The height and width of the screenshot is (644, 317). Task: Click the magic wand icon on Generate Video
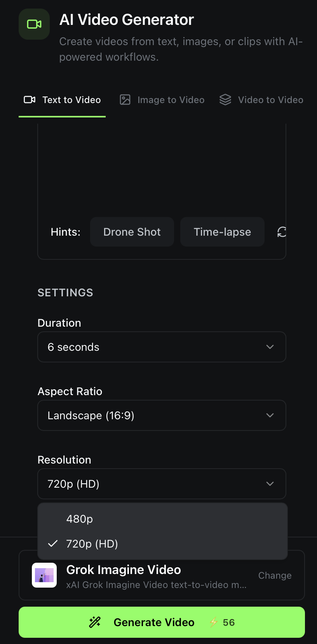pos(95,622)
